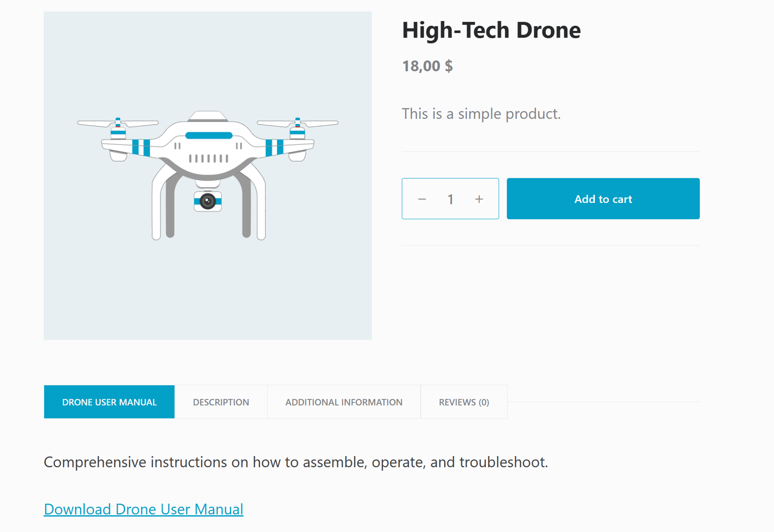Screen dimensions: 774x532
Task: Download the drone manual via the underlined link
Action: click(x=143, y=509)
